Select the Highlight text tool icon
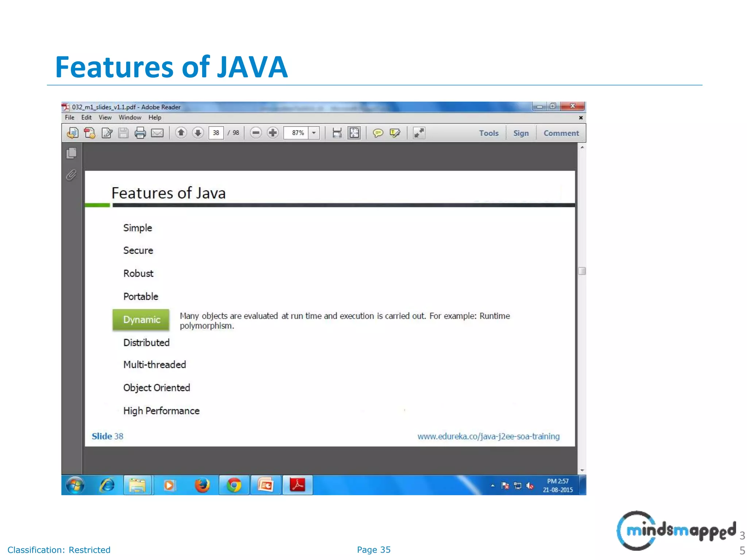747x560 pixels. click(395, 133)
